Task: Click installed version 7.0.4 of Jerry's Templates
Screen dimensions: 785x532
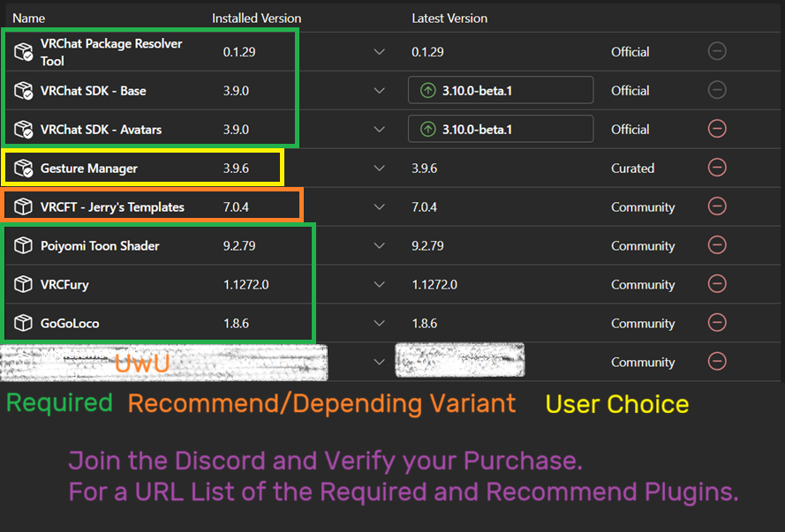Action: [236, 207]
